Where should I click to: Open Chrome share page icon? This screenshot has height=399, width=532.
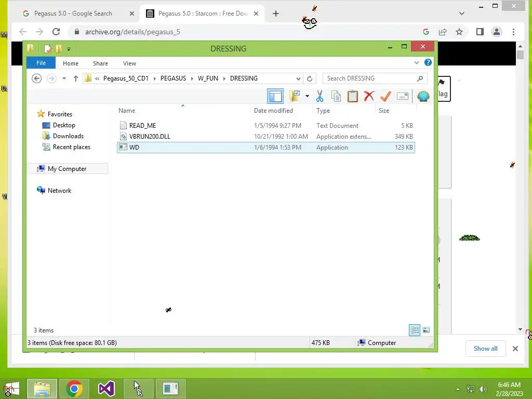443,32
